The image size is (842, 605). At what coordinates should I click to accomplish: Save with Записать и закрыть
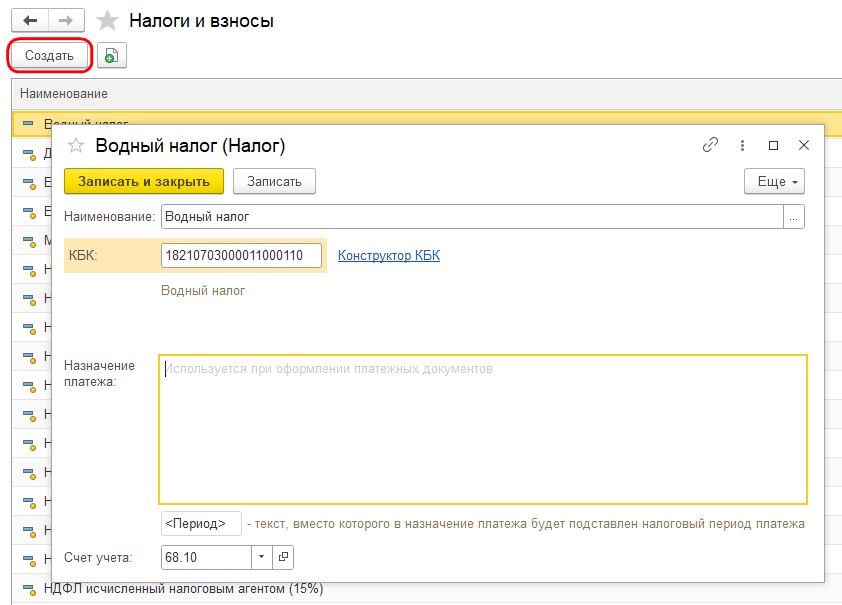(144, 181)
